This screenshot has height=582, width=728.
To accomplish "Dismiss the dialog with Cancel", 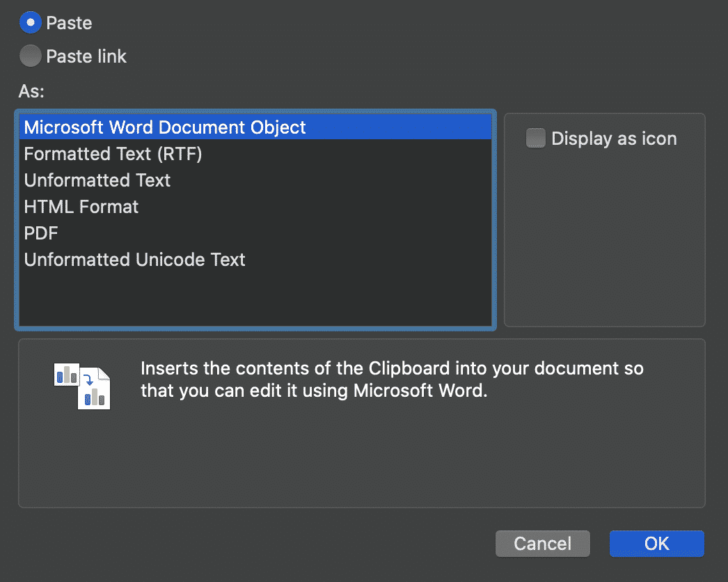I will coord(542,543).
